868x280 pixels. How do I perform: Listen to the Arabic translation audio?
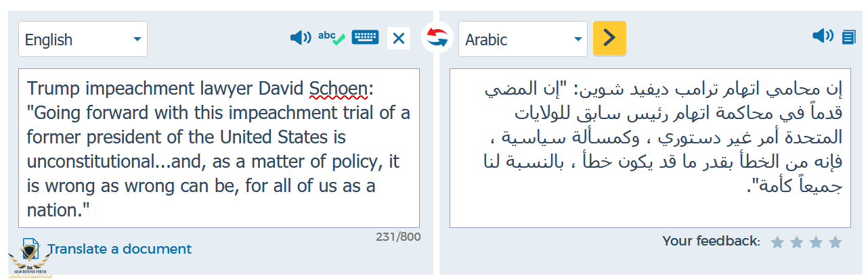pyautogui.click(x=823, y=36)
